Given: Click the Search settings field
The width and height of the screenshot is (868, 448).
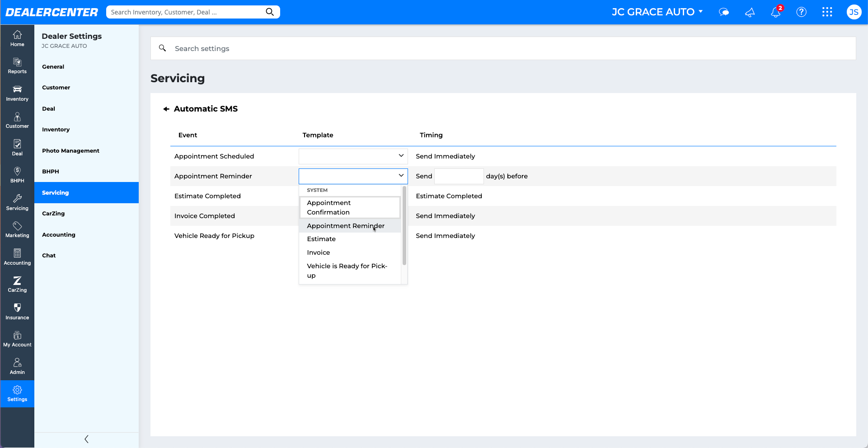Looking at the screenshot, I should point(503,48).
